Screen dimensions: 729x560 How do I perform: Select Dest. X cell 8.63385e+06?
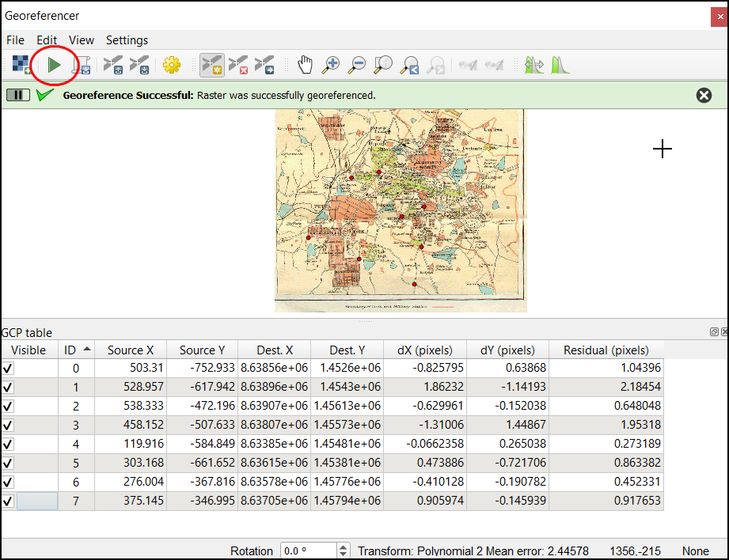pos(275,445)
